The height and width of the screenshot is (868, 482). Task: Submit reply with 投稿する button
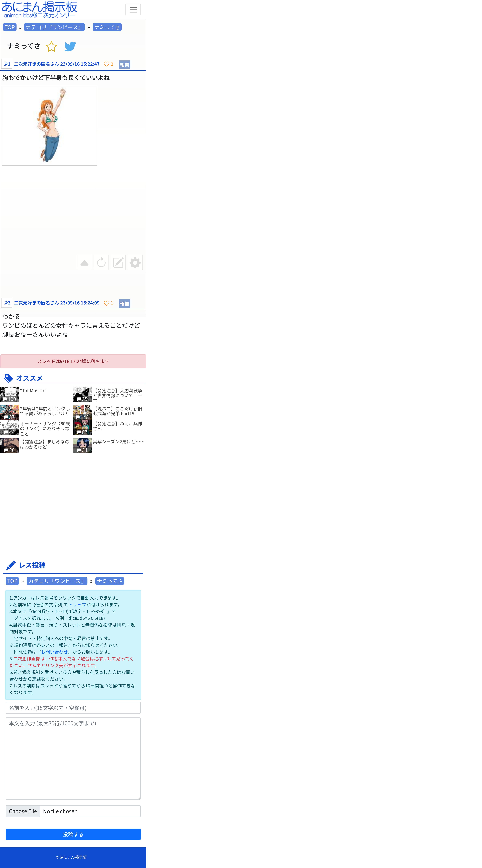[x=73, y=834]
